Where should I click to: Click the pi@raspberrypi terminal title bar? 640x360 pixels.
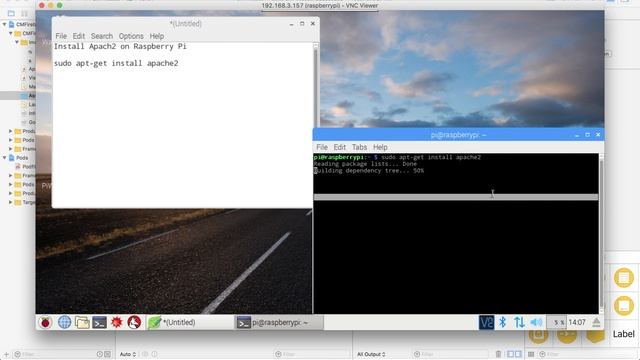tap(458, 135)
